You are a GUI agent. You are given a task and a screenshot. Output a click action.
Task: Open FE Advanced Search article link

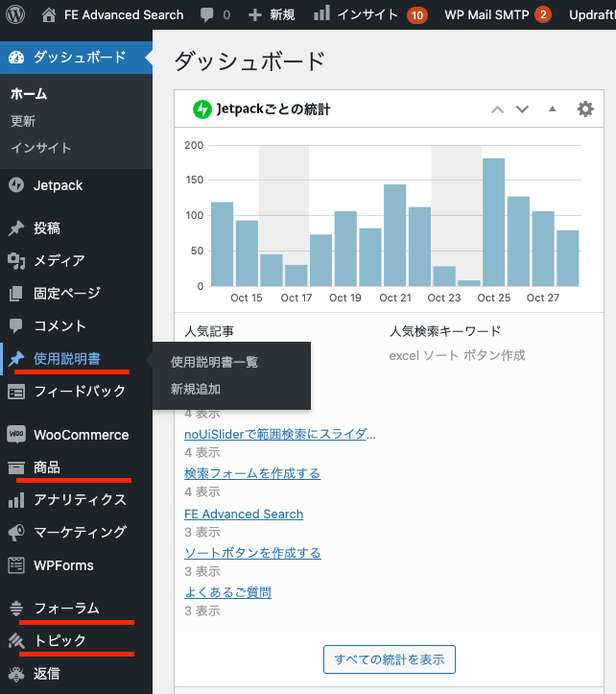tap(244, 514)
